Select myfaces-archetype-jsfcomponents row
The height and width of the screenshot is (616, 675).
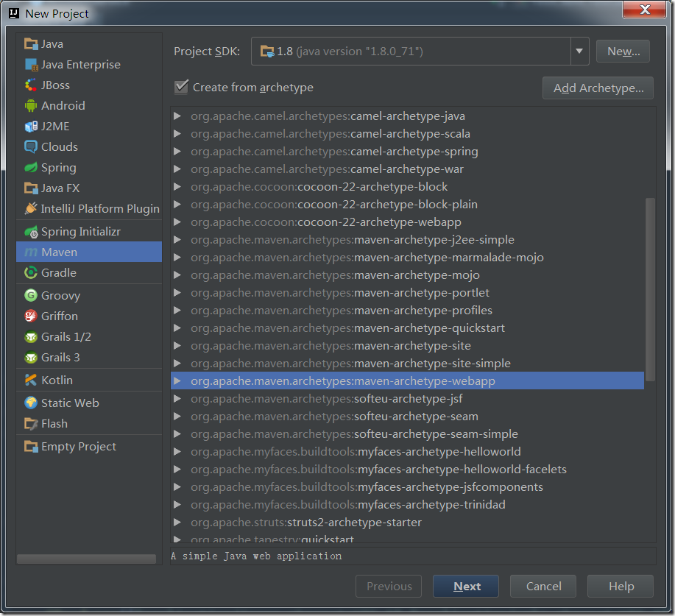click(x=407, y=486)
